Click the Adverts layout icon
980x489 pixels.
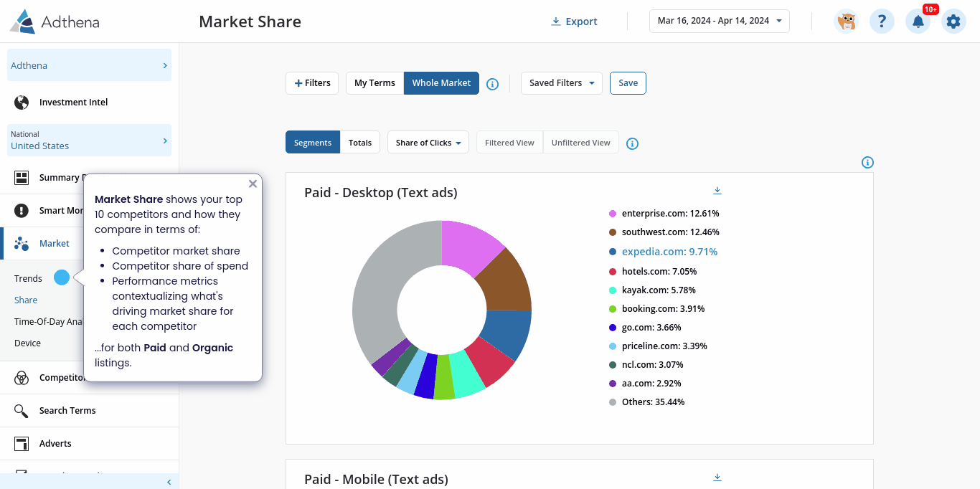coord(22,444)
